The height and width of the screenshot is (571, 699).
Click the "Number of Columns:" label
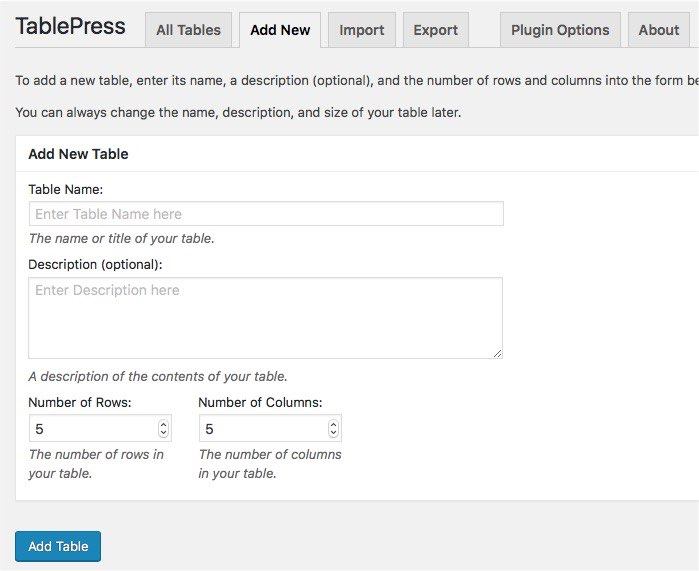260,403
